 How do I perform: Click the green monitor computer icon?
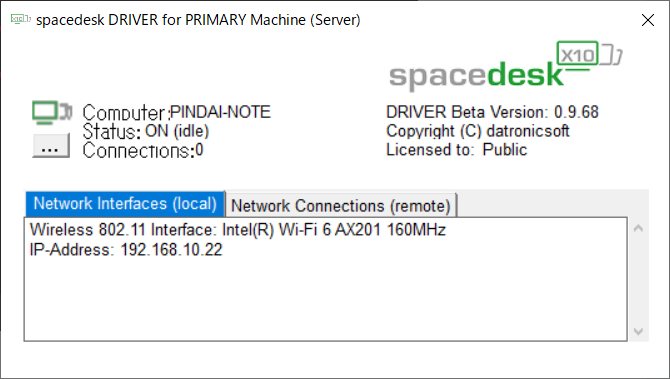(x=52, y=112)
